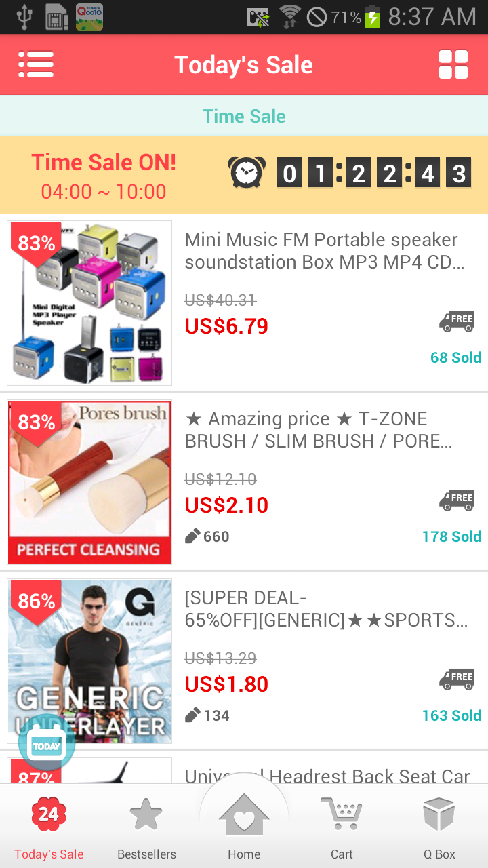View the Pores brush product thumbnail
This screenshot has width=488, height=868.
click(x=89, y=482)
